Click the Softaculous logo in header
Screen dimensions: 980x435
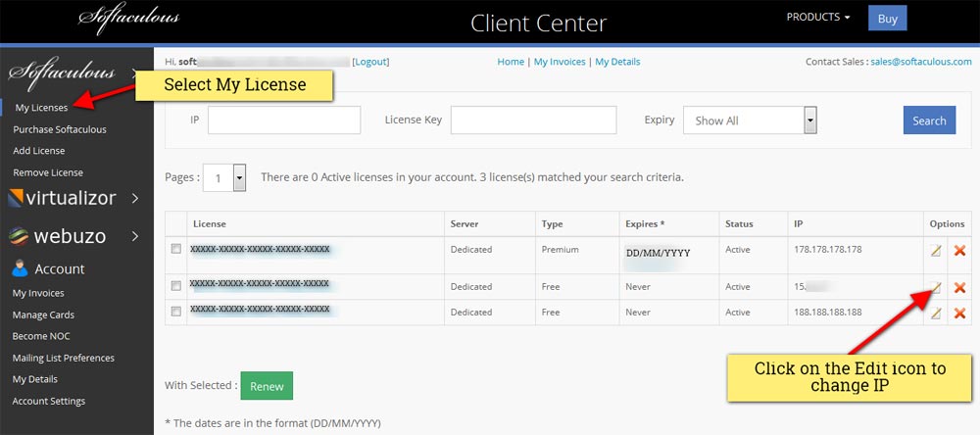click(128, 19)
